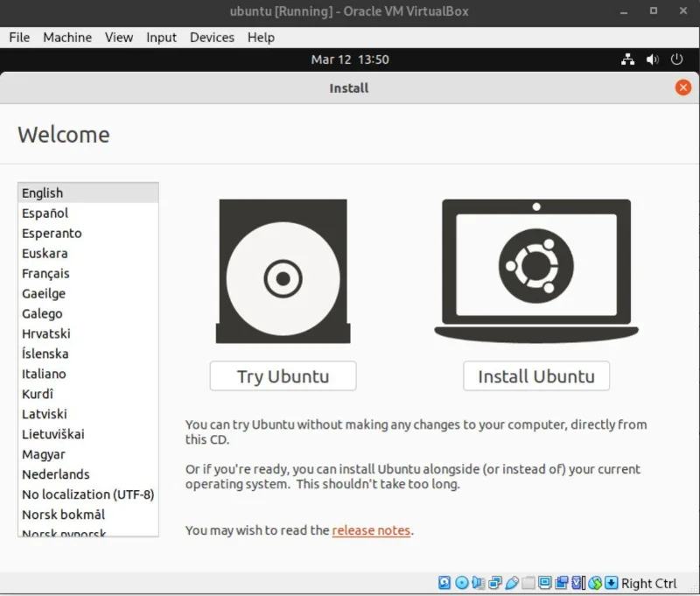
Task: Click the keyboard capture arrow icon
Action: 611,583
